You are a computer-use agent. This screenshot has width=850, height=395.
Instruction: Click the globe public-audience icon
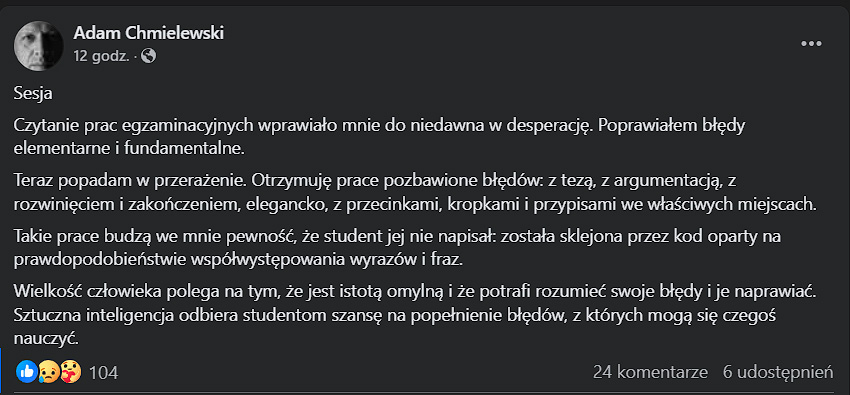click(x=149, y=55)
